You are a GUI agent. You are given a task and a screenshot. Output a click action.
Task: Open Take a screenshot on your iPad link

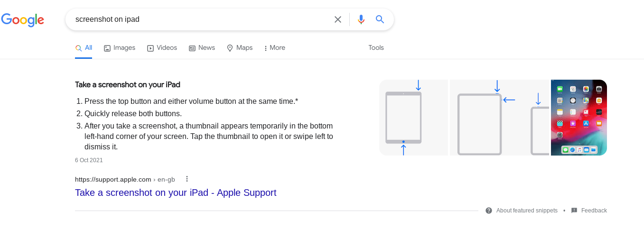[x=176, y=193]
